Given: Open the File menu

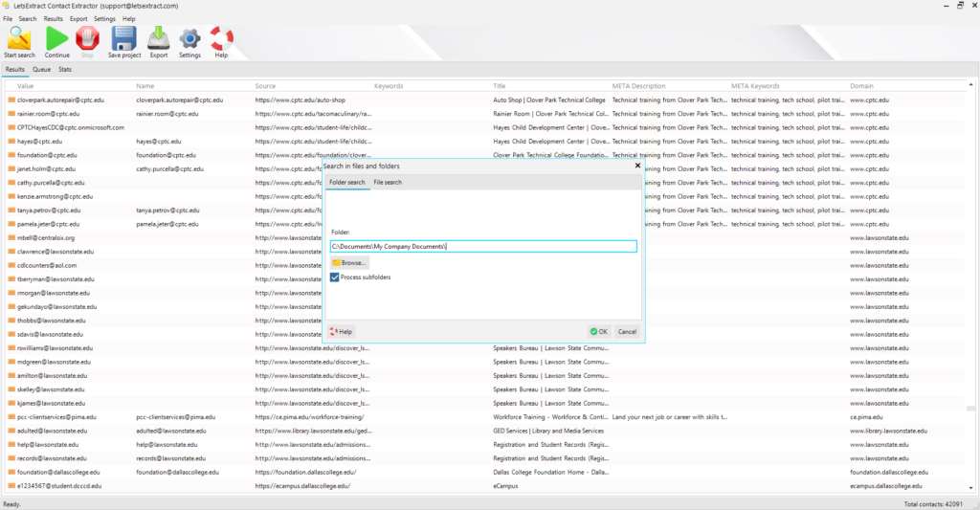Looking at the screenshot, I should [8, 19].
